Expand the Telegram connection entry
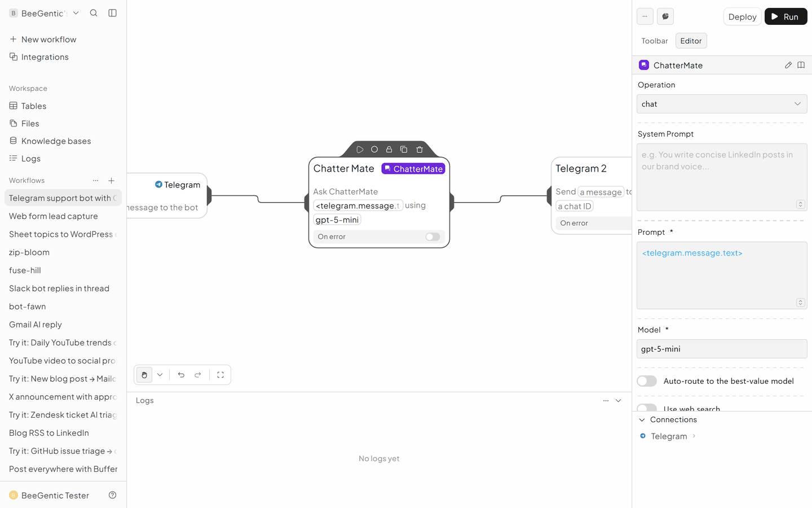 point(694,436)
